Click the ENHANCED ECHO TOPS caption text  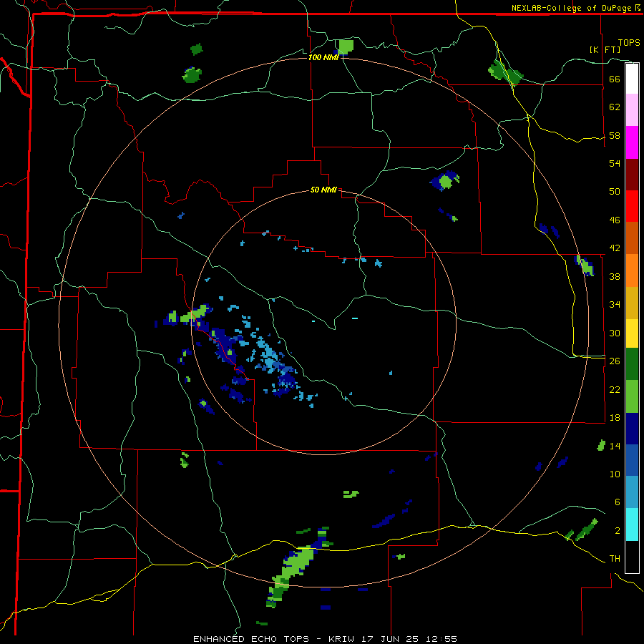tap(251, 639)
